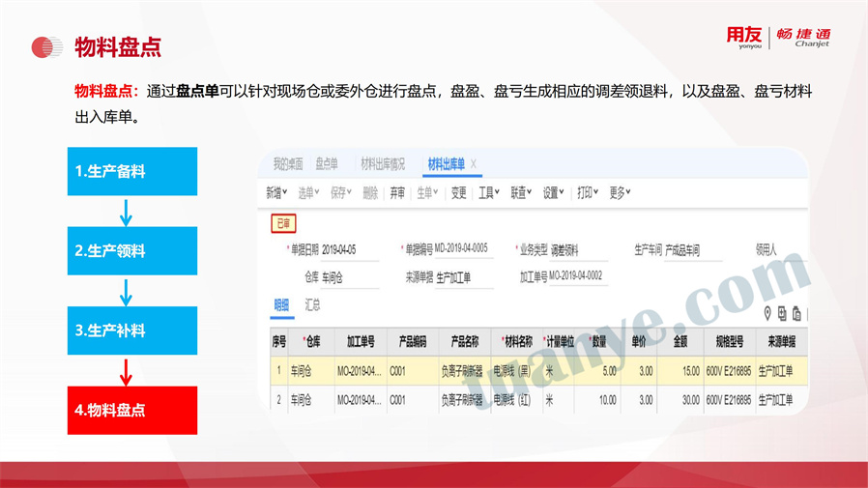Click the 金额 column header

(x=680, y=342)
